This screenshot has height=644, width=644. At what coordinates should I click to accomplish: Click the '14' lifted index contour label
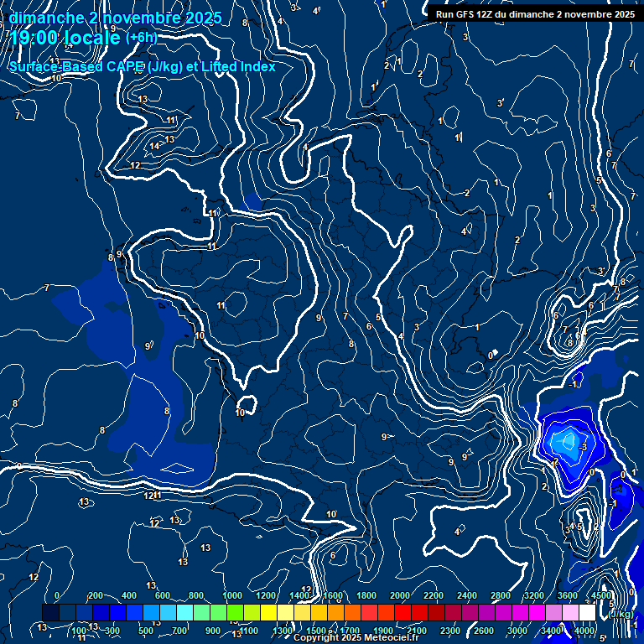(154, 146)
